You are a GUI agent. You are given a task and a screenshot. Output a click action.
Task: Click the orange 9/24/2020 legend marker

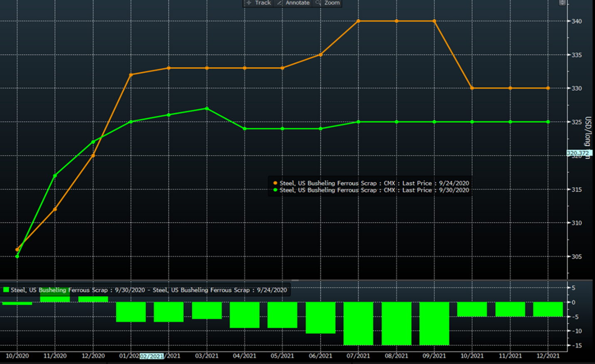[275, 183]
